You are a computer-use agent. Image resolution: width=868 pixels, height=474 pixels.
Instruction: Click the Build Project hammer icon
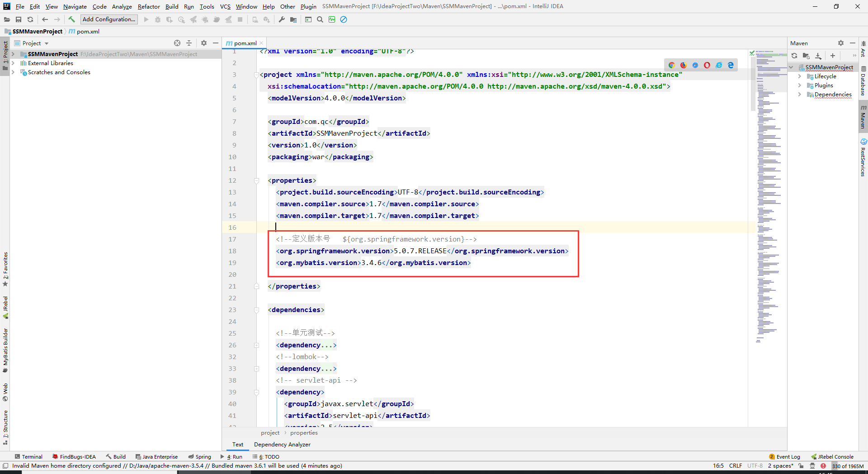[x=71, y=19]
